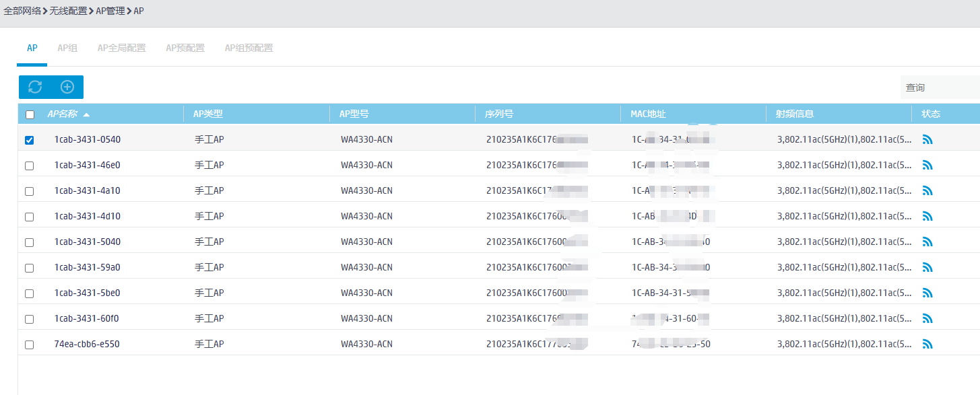Screen dimensions: 980x395
Task: Click status signal icon for 1cab-3431-4d10
Action: pyautogui.click(x=927, y=217)
